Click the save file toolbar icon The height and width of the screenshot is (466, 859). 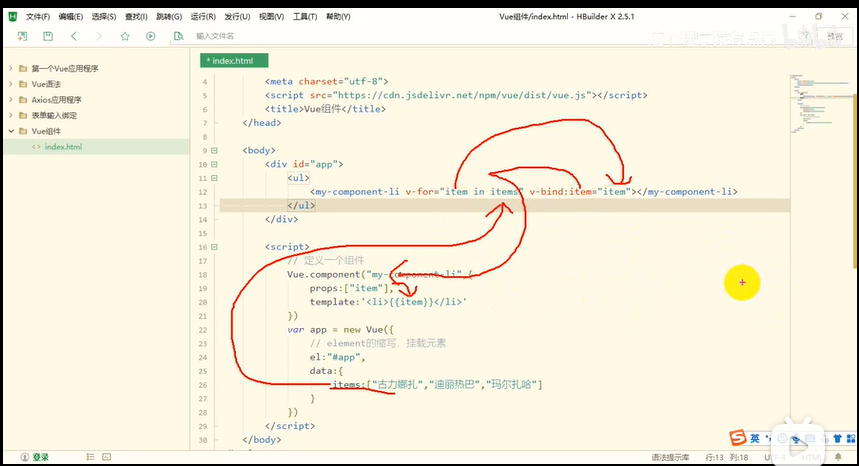coord(48,36)
